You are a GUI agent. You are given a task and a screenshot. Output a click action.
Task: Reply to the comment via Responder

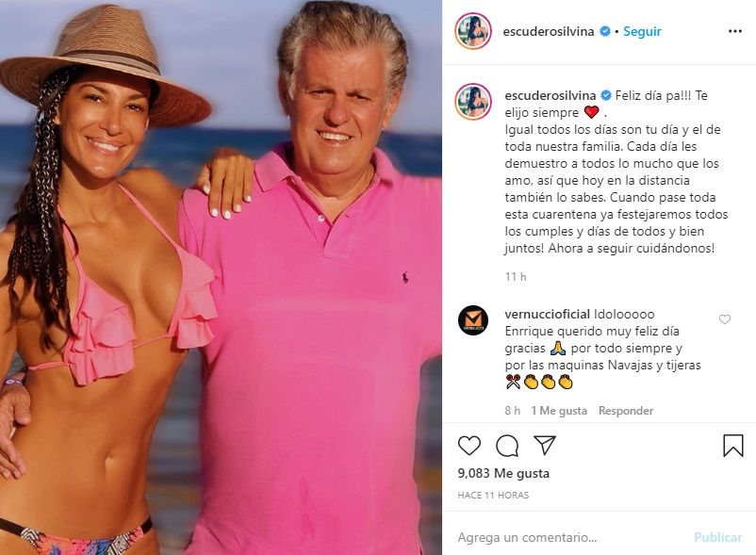coord(626,411)
